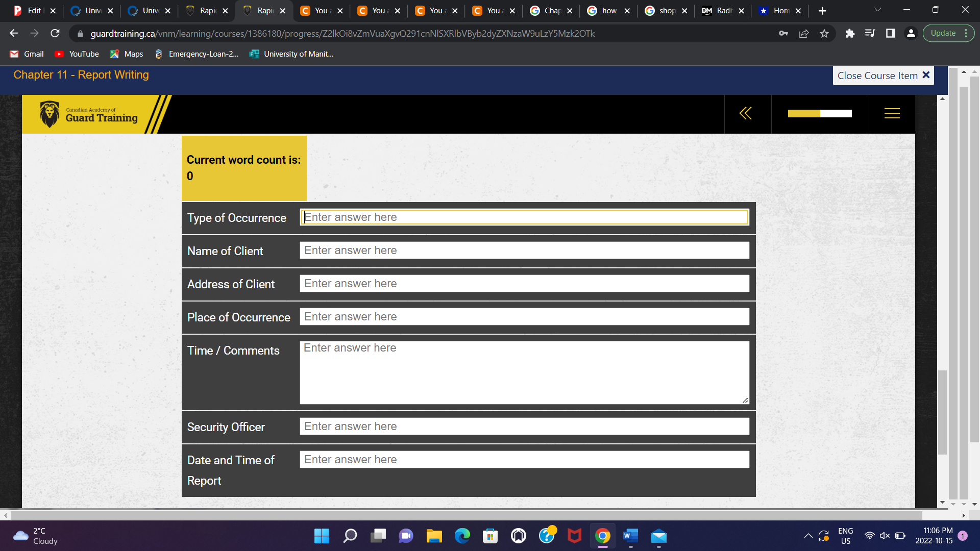Click the Update browser button
Viewport: 980px width, 551px height.
tap(944, 33)
